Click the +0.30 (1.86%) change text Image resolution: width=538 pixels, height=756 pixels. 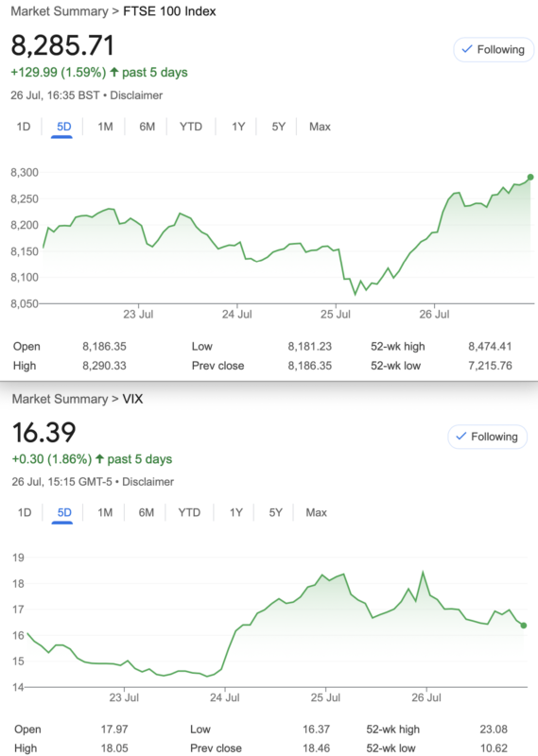[x=52, y=459]
